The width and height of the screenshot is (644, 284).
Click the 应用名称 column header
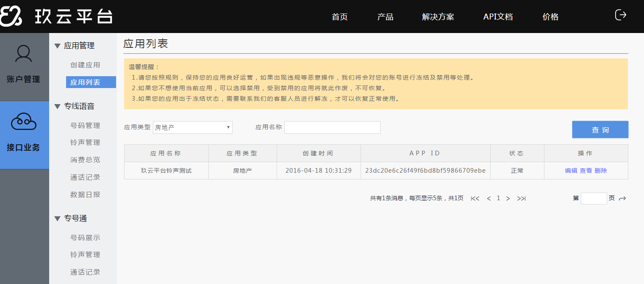click(x=166, y=153)
